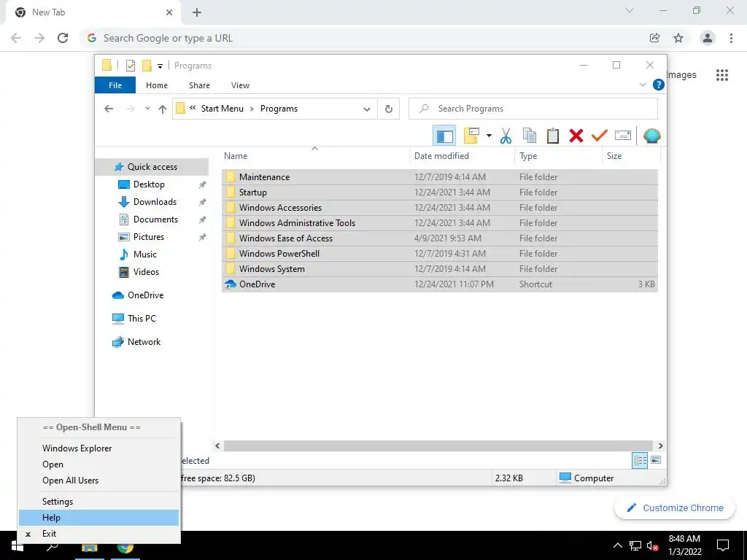This screenshot has height=560, width=747.
Task: Open the taskbar notification center icon
Action: [723, 545]
